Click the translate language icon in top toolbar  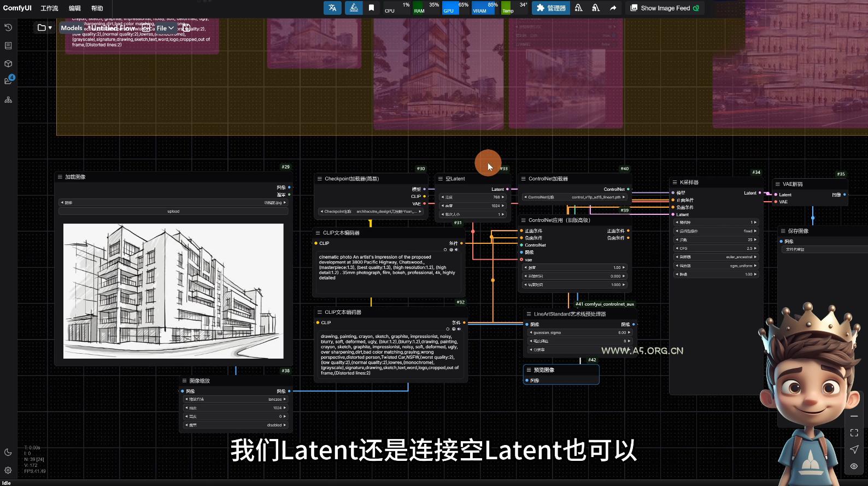click(x=332, y=8)
